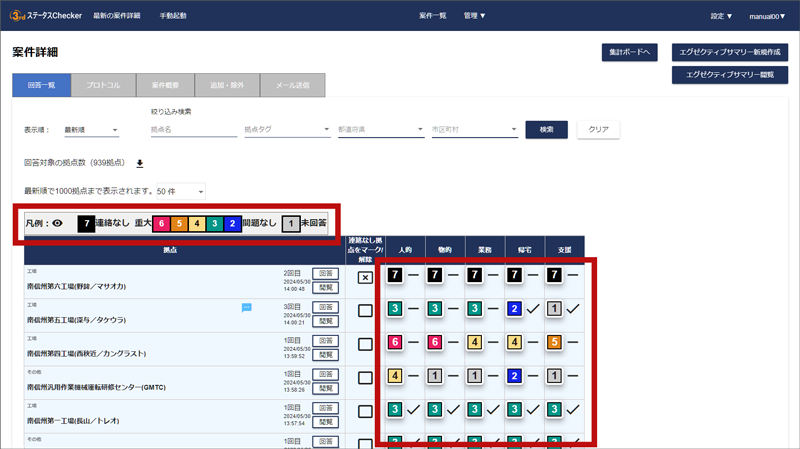Open the 表示順 sort order dropdown
This screenshot has height=449, width=800.
tap(92, 130)
